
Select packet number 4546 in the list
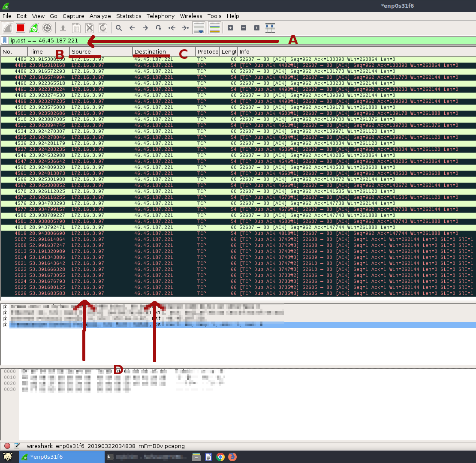238,155
